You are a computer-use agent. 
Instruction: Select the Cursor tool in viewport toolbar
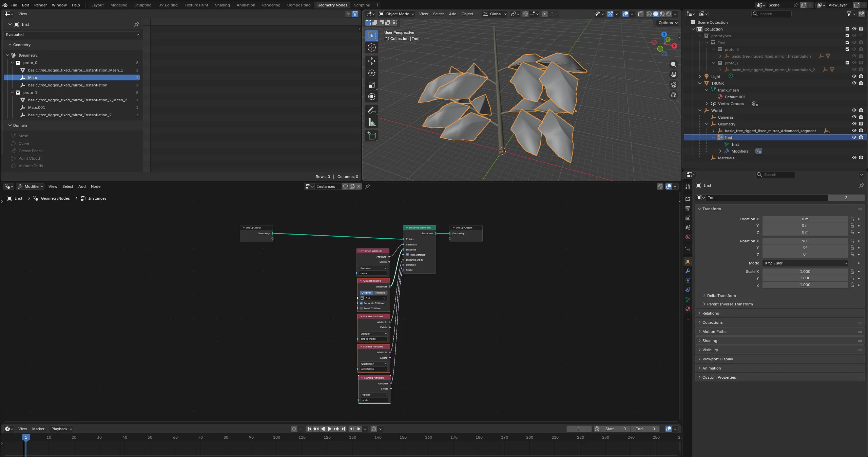(x=371, y=47)
